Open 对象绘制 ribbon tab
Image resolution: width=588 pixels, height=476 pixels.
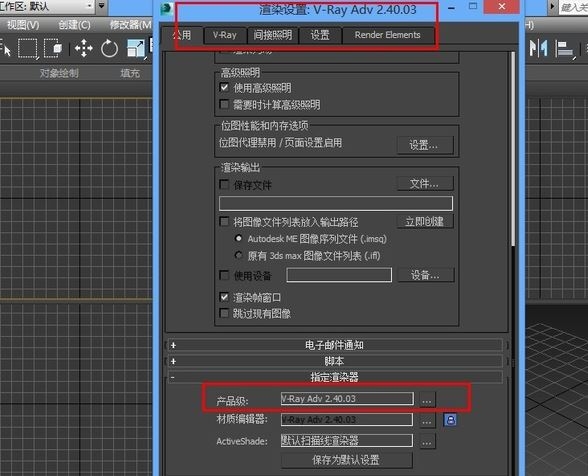[59, 73]
